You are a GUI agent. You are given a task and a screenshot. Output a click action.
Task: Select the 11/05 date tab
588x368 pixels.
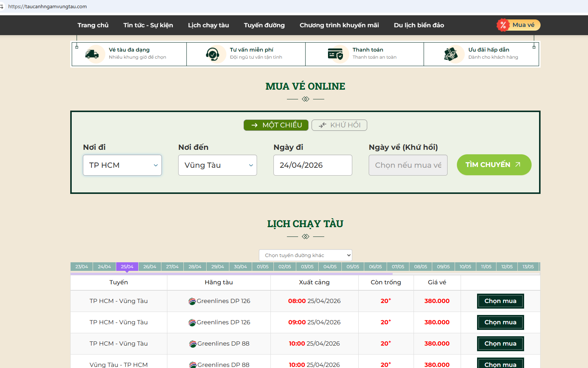pos(486,266)
